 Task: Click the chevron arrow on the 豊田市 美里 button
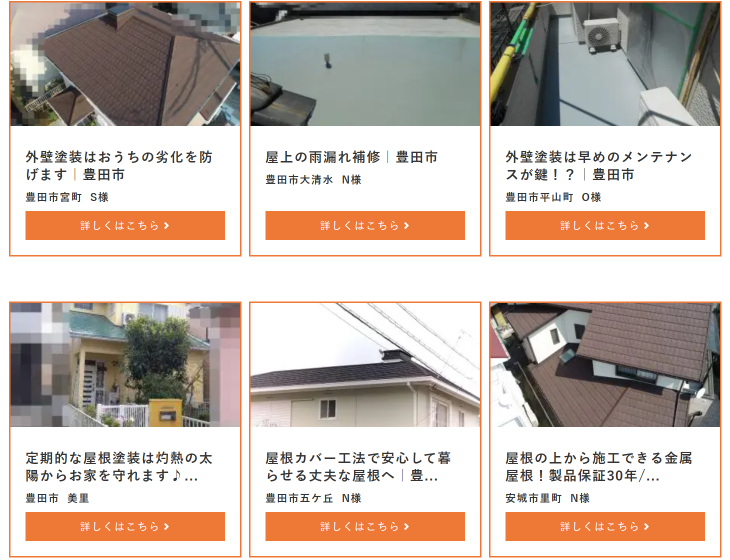(x=166, y=526)
